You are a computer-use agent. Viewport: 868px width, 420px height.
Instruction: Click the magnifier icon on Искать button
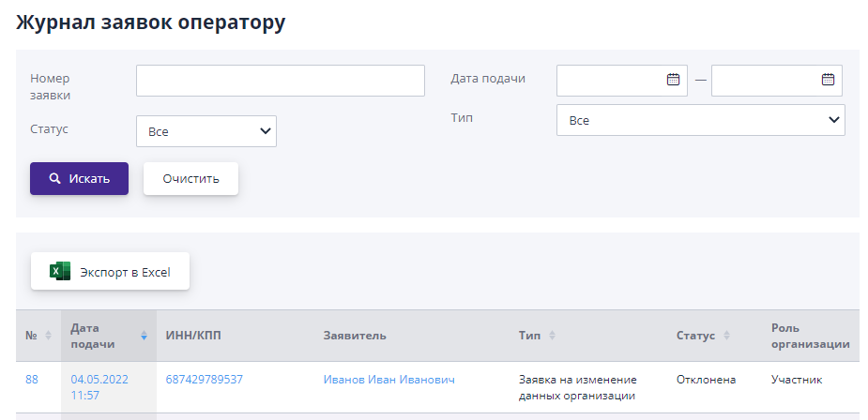pyautogui.click(x=55, y=178)
